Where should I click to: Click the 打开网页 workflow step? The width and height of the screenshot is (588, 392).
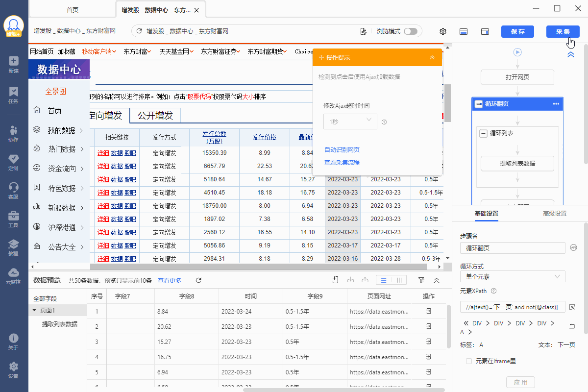517,77
